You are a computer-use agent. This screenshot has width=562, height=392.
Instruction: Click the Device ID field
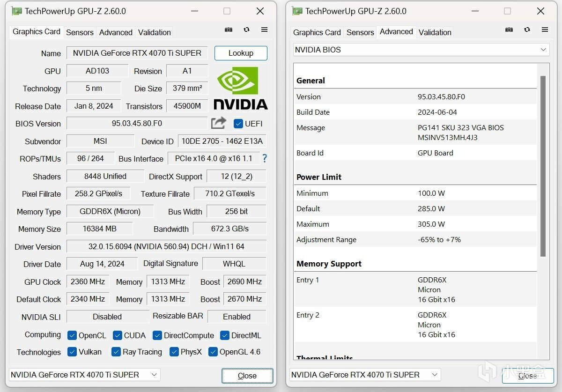[x=222, y=141]
